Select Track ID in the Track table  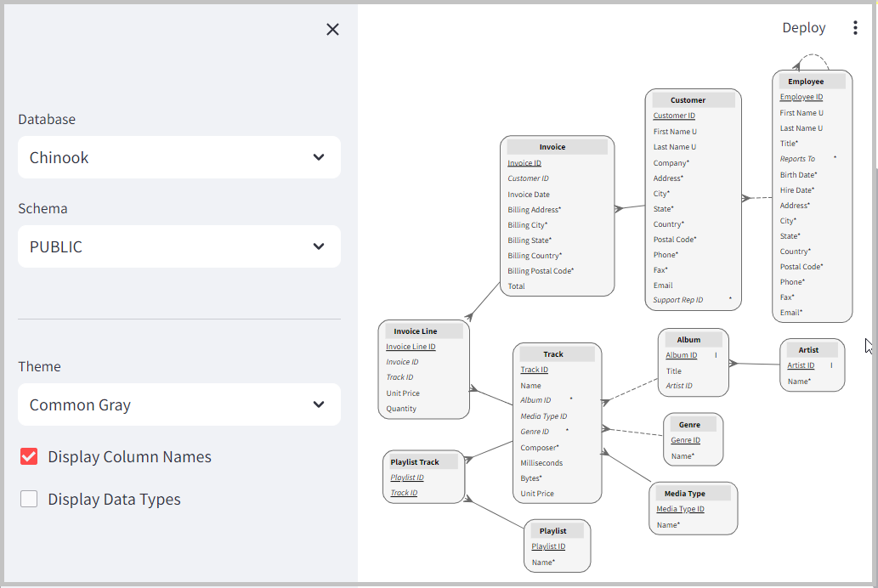pyautogui.click(x=534, y=369)
